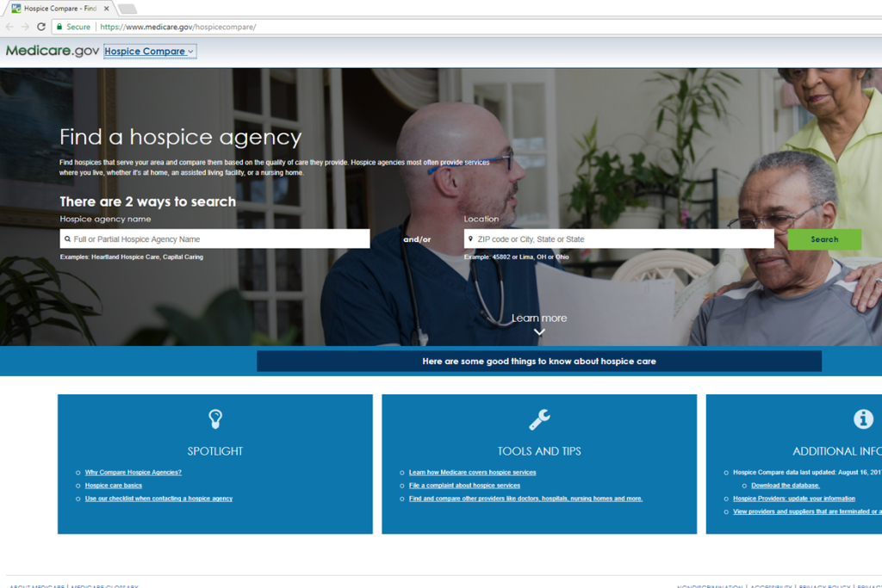Click the TOOLS AND TIPS card heading
Screen dimensions: 882x588
pos(539,451)
